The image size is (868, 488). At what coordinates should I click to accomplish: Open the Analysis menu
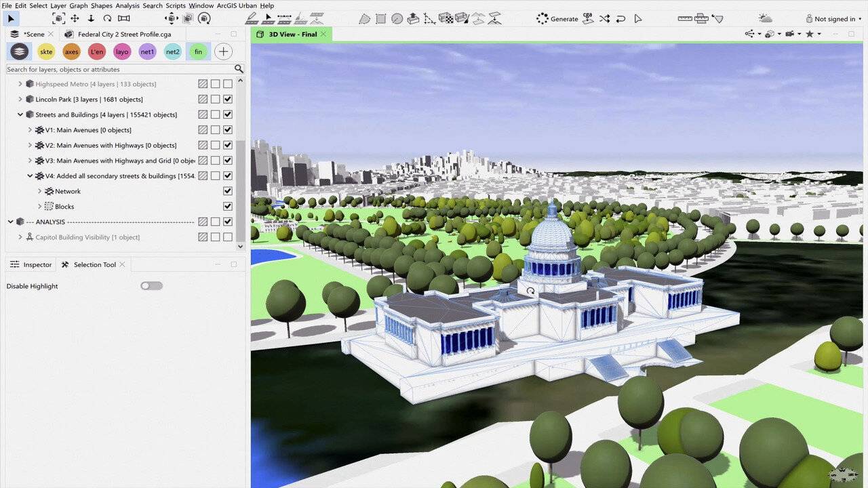click(x=127, y=5)
